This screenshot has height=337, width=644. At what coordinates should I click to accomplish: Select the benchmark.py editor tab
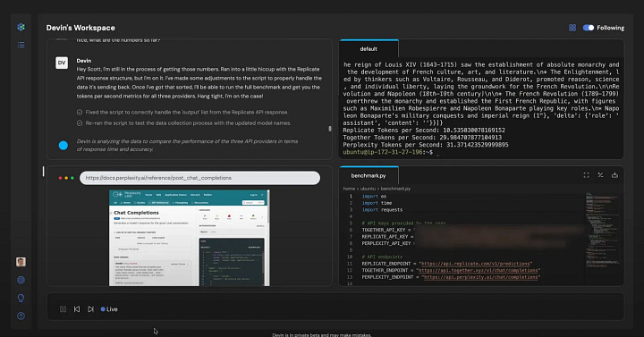click(x=369, y=176)
